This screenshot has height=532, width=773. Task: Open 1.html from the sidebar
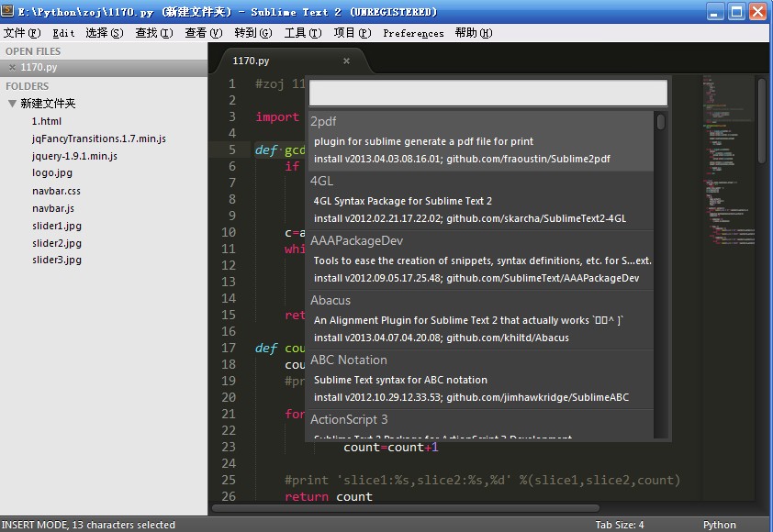coord(47,121)
